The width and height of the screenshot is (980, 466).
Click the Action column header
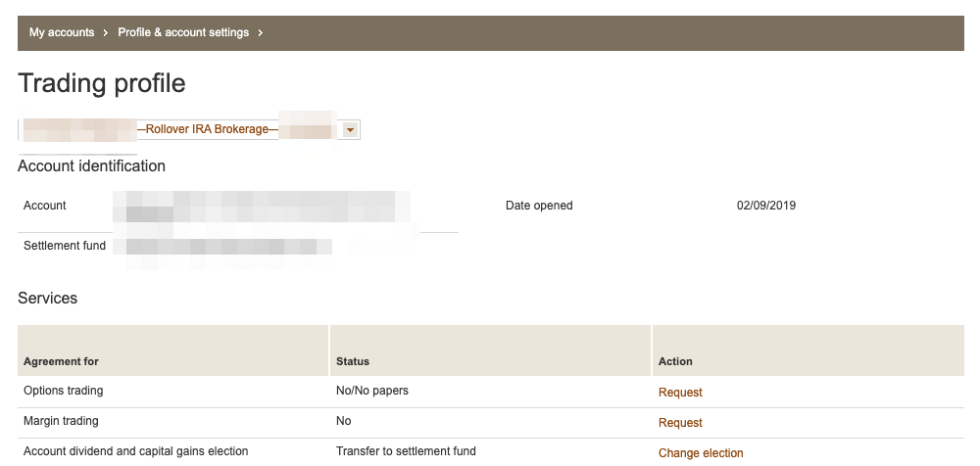675,361
